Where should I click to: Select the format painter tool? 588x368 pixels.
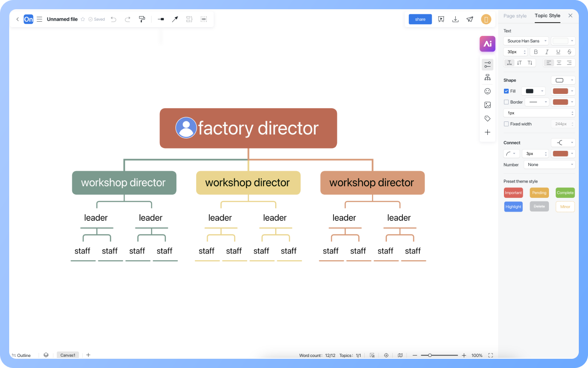(142, 19)
